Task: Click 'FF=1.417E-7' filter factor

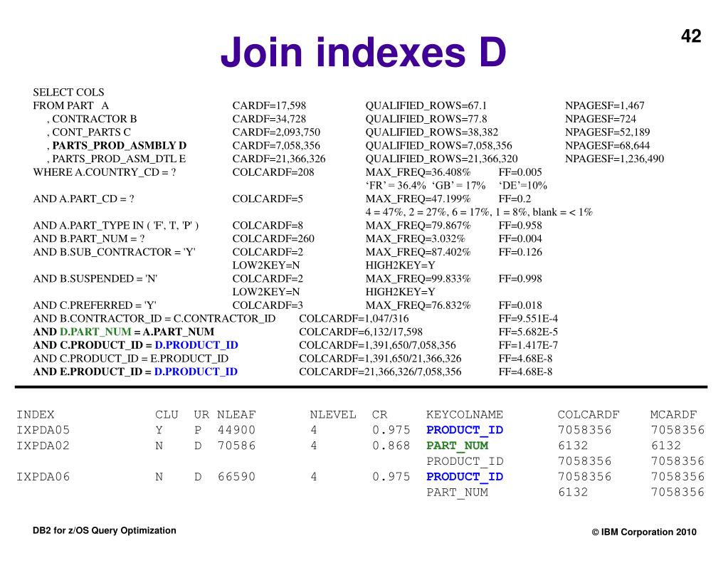Action: coord(528,345)
